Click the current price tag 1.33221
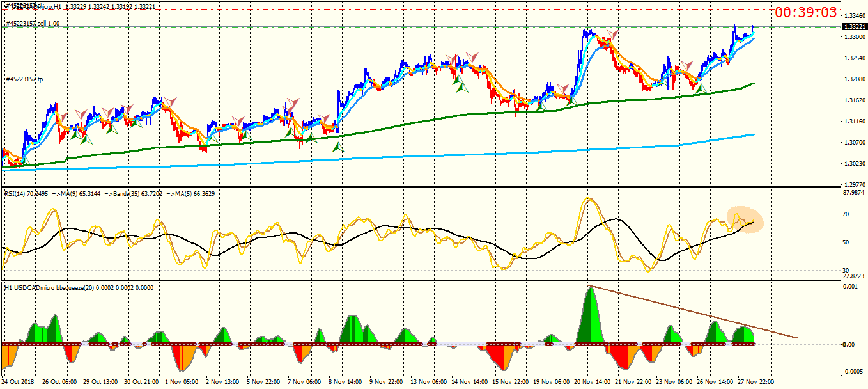868x389 pixels. coord(855,27)
